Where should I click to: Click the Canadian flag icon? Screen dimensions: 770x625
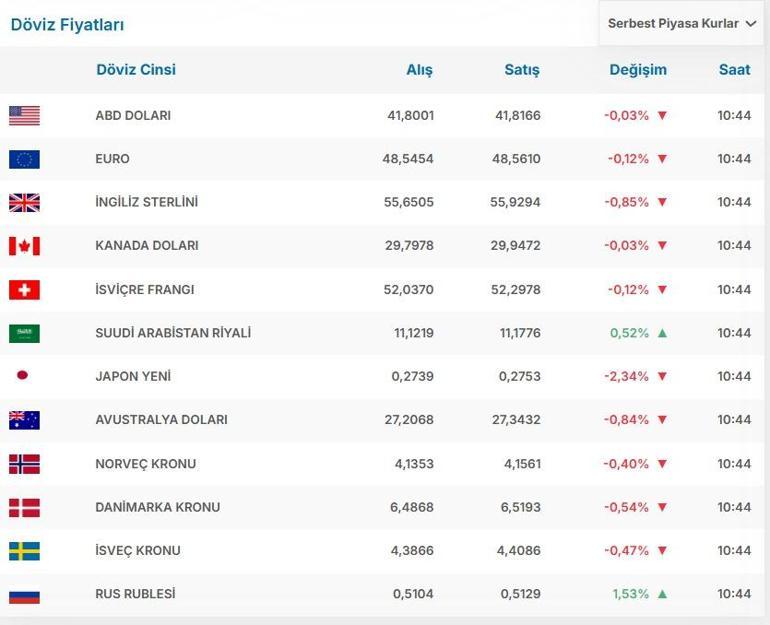(24, 246)
